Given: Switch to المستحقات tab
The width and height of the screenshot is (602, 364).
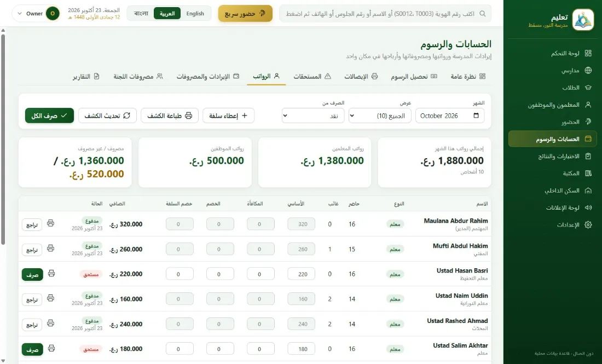Looking at the screenshot, I should click(312, 77).
